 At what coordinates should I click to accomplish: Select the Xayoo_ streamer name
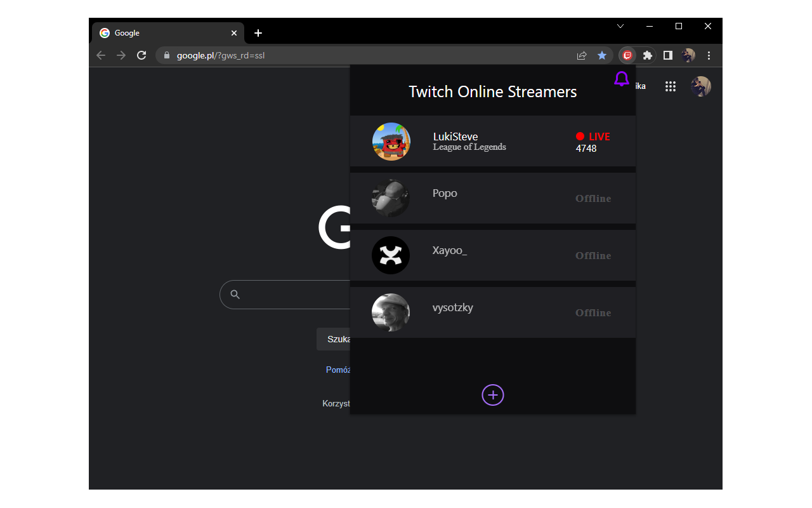(x=449, y=251)
